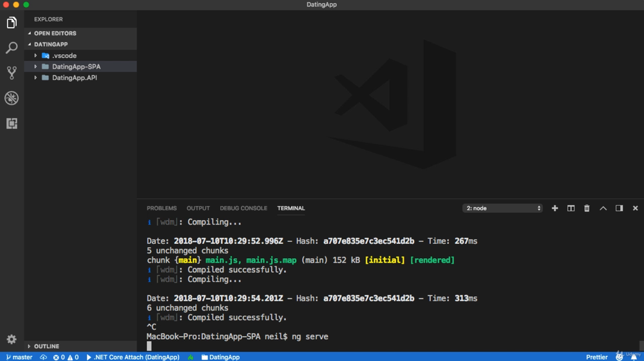
Task: Click the macOS yellow minimize button
Action: pyautogui.click(x=16, y=5)
